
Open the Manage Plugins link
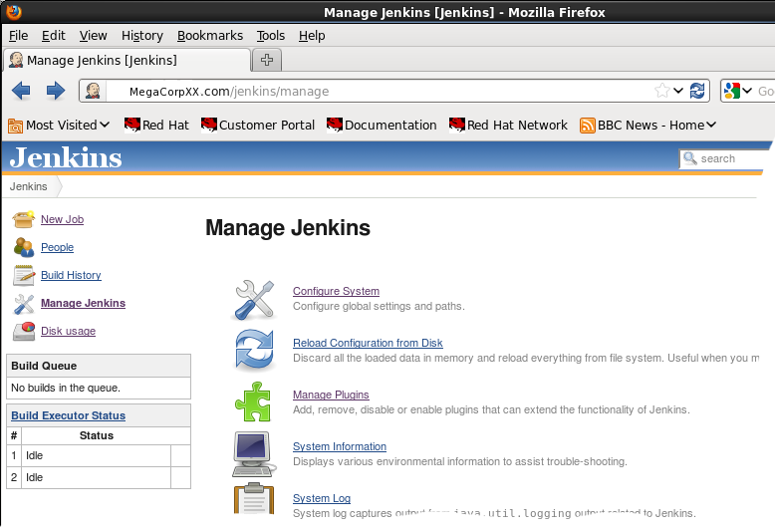click(331, 396)
